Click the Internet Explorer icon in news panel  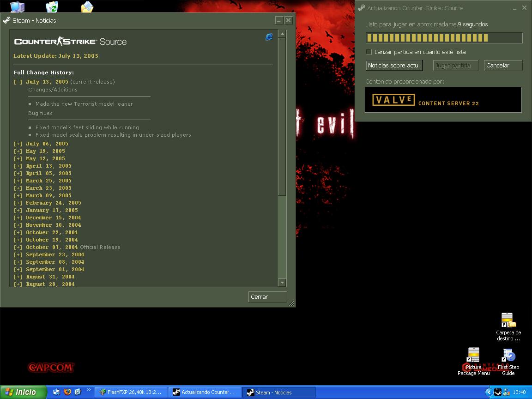pos(269,37)
